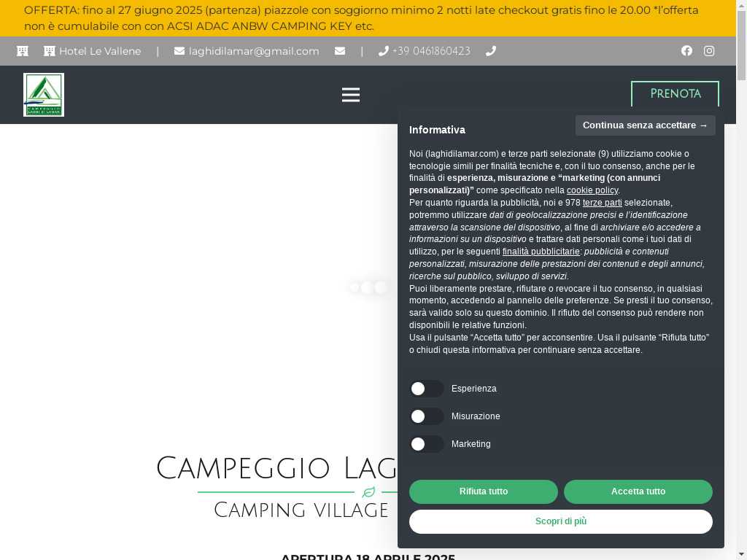
Task: Open Scopri di più preferences
Action: click(x=561, y=521)
